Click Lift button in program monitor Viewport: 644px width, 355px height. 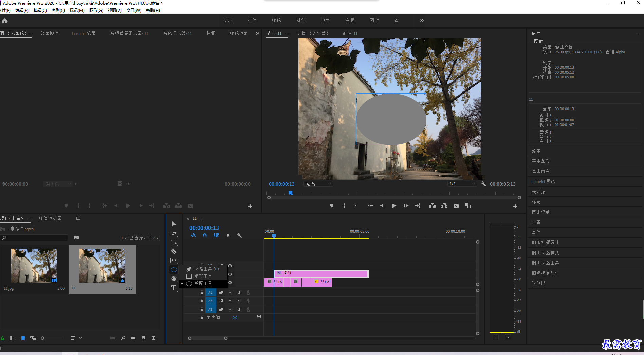432,206
